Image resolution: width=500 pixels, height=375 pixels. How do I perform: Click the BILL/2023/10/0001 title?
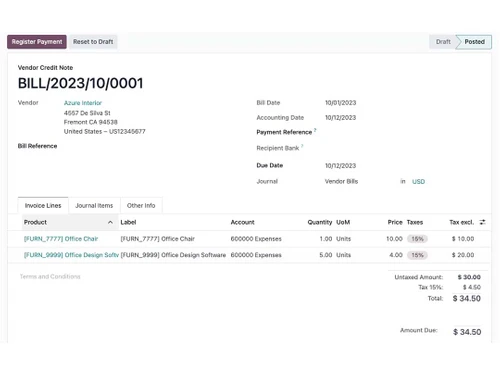coord(81,83)
